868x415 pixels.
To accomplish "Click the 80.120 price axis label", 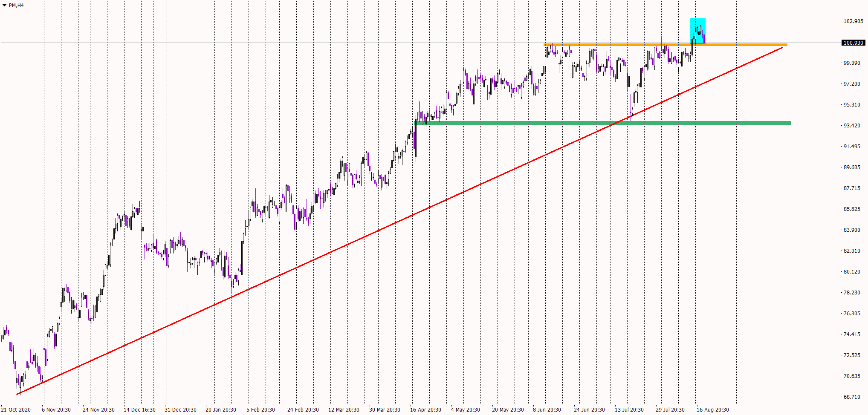I will [852, 272].
